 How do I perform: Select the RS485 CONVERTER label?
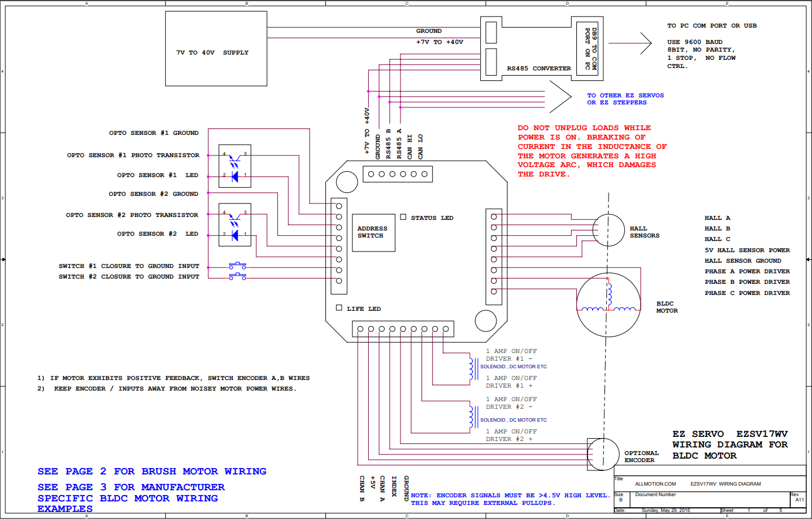[539, 69]
